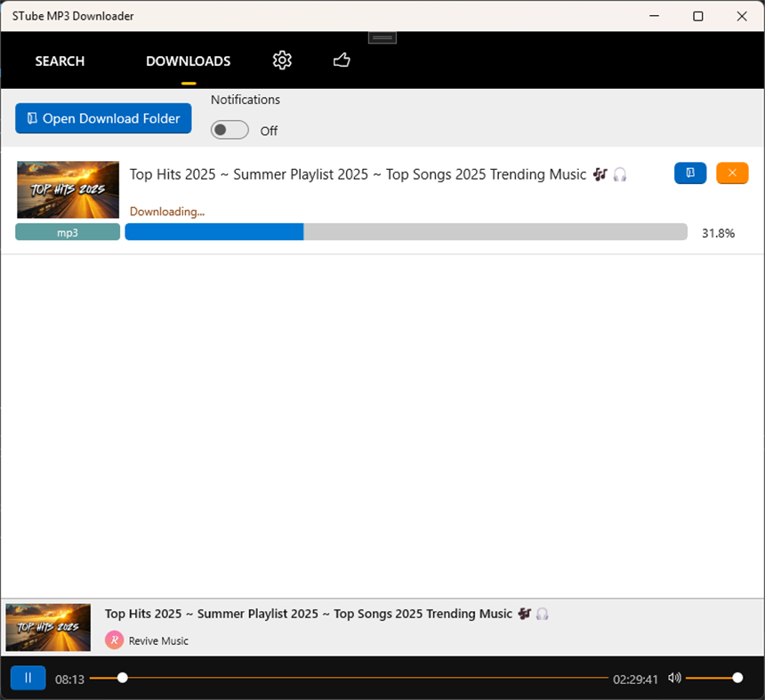Pause playback of the current track
This screenshot has width=765, height=700.
click(28, 678)
